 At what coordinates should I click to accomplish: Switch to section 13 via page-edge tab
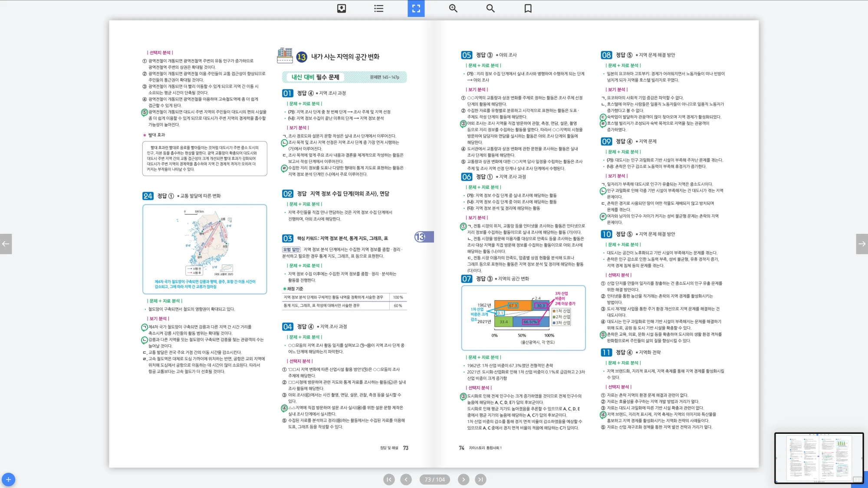420,237
